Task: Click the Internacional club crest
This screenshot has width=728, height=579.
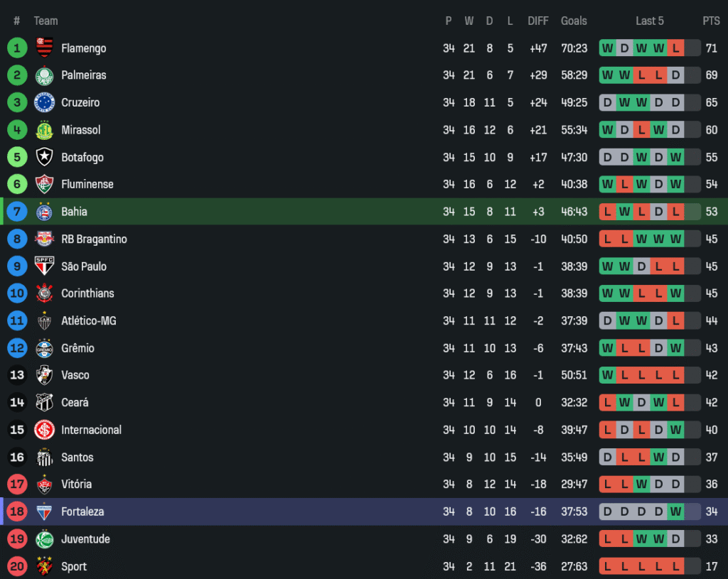Action: (45, 430)
